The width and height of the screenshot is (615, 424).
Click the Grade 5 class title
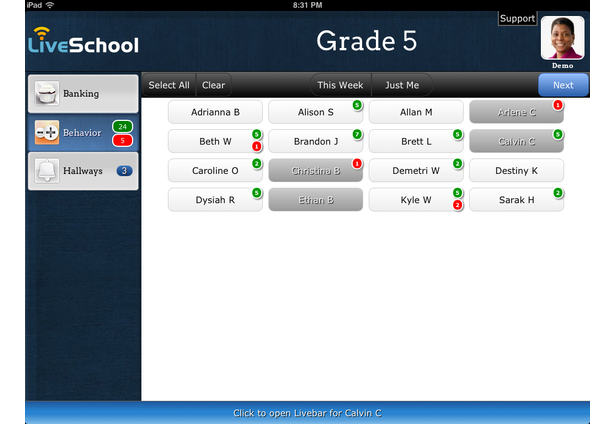[x=366, y=41]
